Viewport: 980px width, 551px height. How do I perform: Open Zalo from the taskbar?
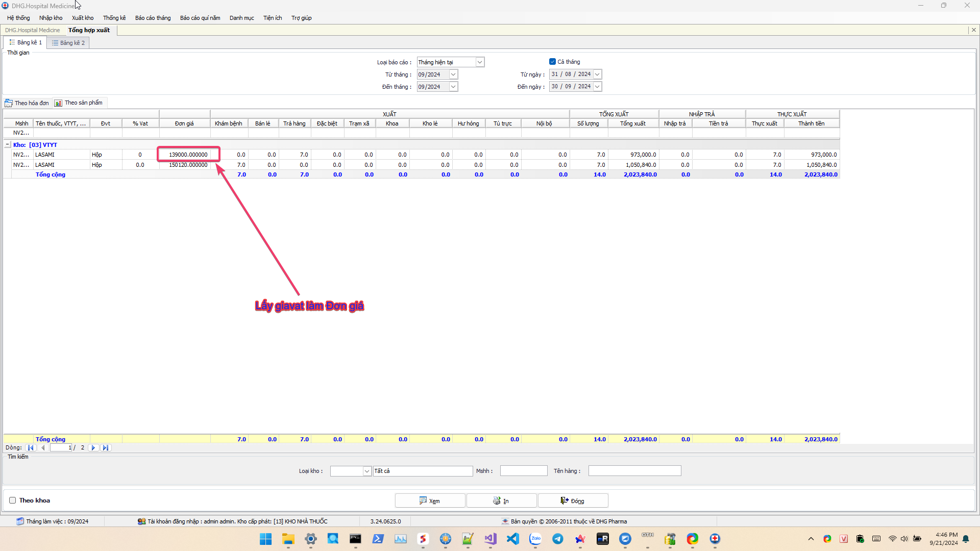pos(535,539)
